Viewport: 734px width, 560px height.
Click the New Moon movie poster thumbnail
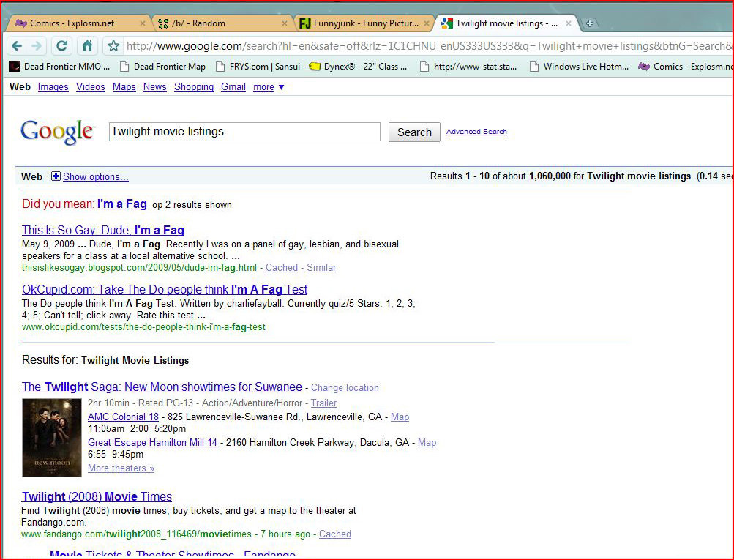click(x=52, y=438)
